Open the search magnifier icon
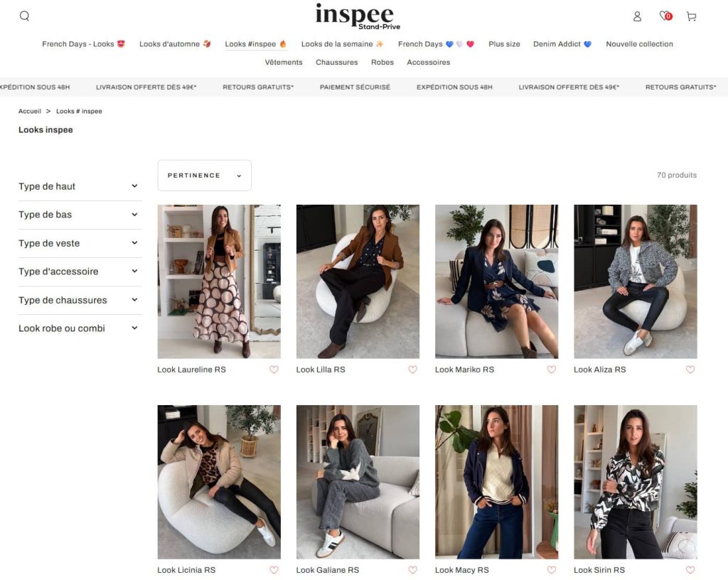Viewport: 728px width, 580px height. point(24,16)
